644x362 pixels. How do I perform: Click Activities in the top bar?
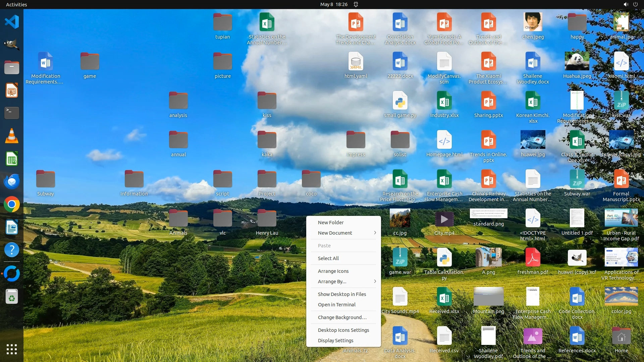point(16,4)
